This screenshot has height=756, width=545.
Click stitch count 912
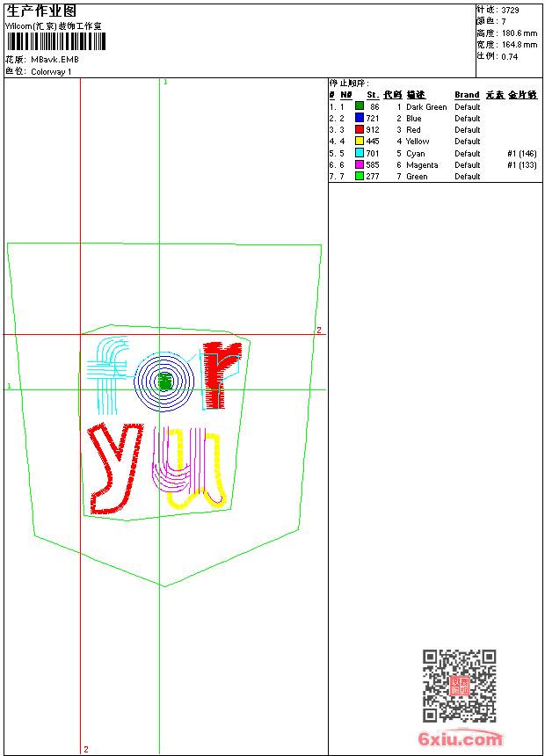(373, 130)
